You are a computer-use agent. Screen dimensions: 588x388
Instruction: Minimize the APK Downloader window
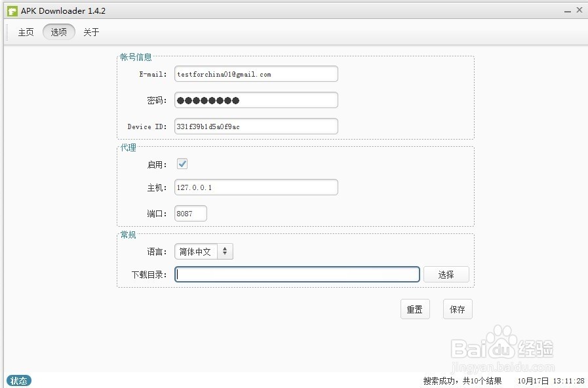[x=566, y=10]
